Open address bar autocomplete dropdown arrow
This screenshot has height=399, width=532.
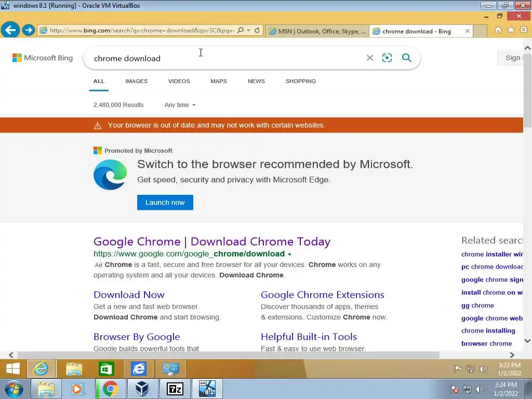[249, 30]
